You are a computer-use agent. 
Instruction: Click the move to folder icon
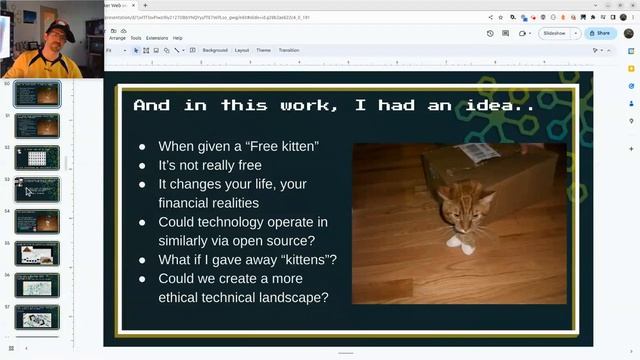[x=114, y=31]
